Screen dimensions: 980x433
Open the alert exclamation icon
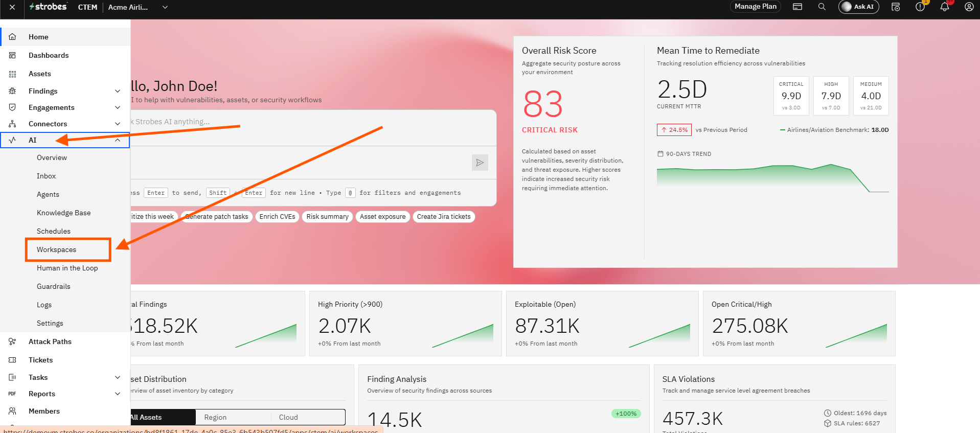(920, 7)
